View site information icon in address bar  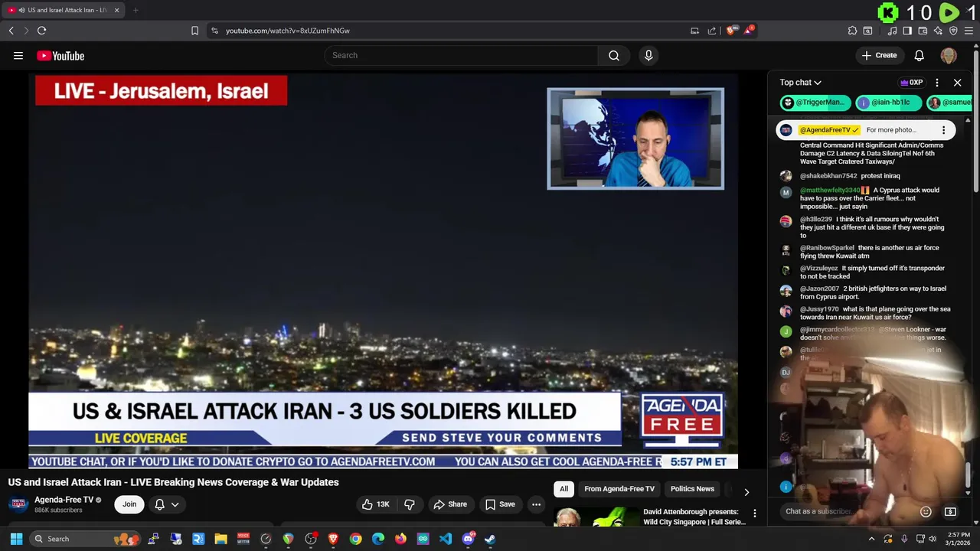tap(214, 31)
